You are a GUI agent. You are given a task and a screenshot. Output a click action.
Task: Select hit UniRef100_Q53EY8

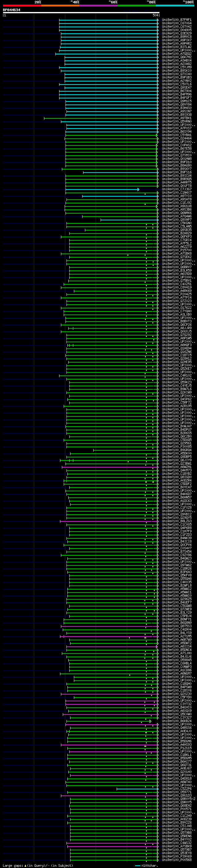[x=176, y=853]
